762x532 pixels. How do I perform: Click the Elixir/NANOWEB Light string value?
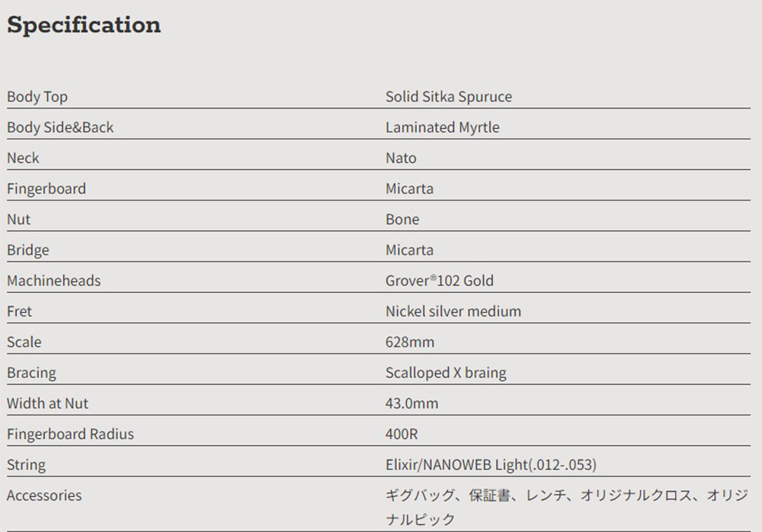(491, 465)
